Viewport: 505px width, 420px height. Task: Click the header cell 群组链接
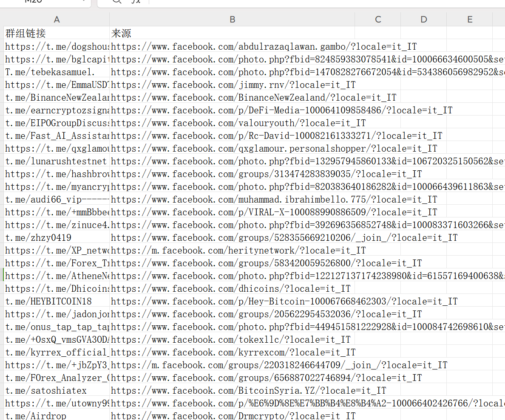pos(57,33)
